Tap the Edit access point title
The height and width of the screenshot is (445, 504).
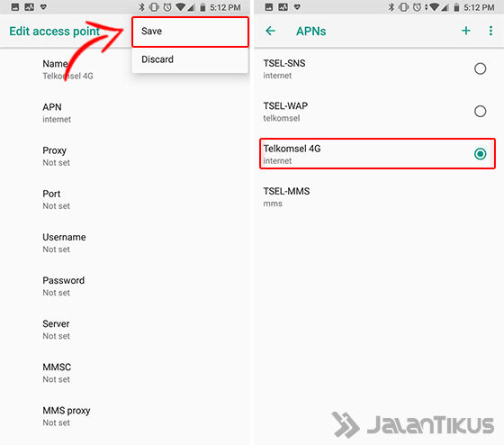[54, 32]
